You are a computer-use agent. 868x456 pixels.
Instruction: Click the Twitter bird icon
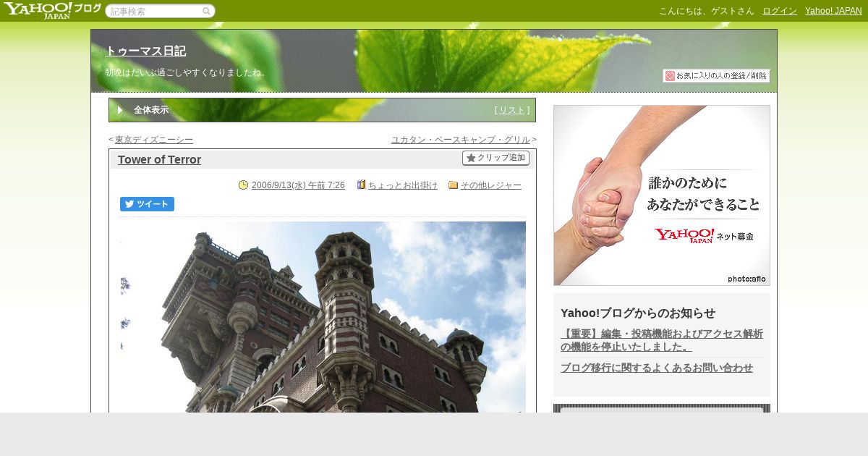(x=129, y=204)
